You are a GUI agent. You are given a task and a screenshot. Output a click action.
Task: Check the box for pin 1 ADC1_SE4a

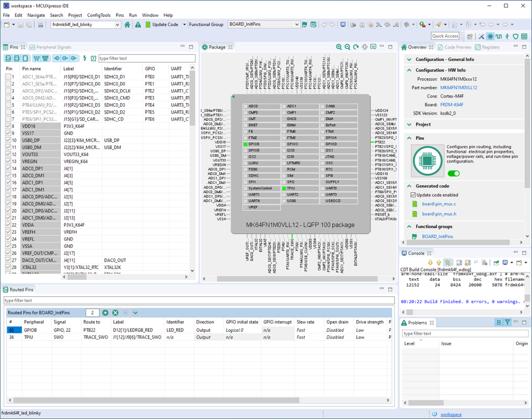9,77
